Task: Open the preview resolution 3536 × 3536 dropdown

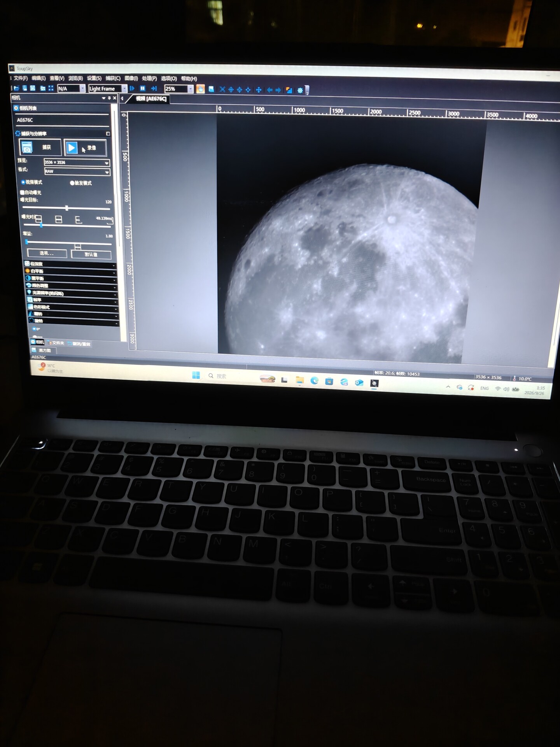Action: [x=77, y=162]
